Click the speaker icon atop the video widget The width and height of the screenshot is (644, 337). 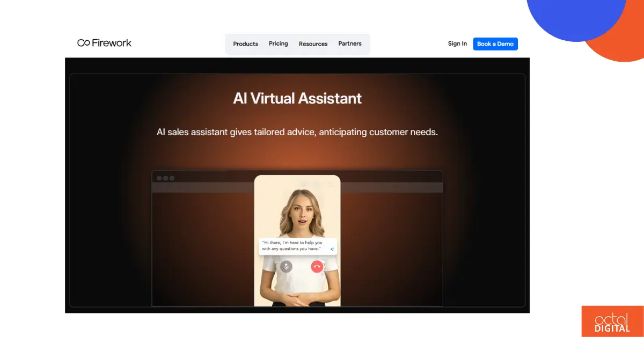[x=316, y=184]
